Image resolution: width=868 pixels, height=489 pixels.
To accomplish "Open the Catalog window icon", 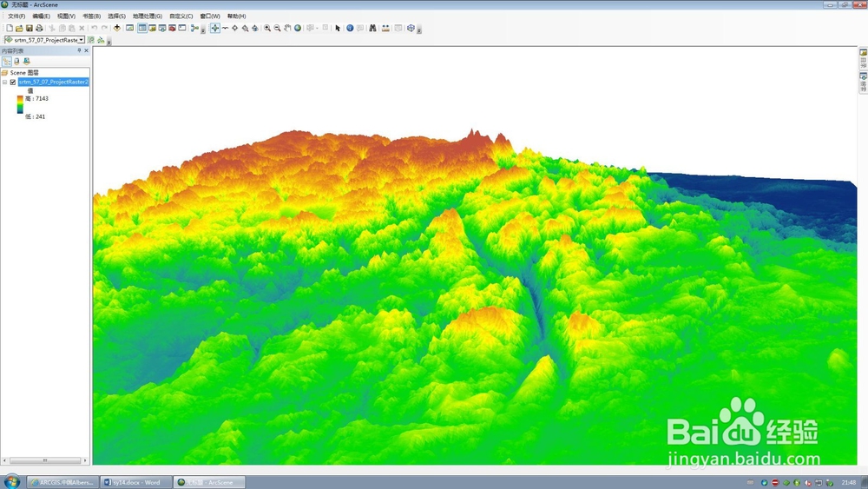I will coord(152,28).
